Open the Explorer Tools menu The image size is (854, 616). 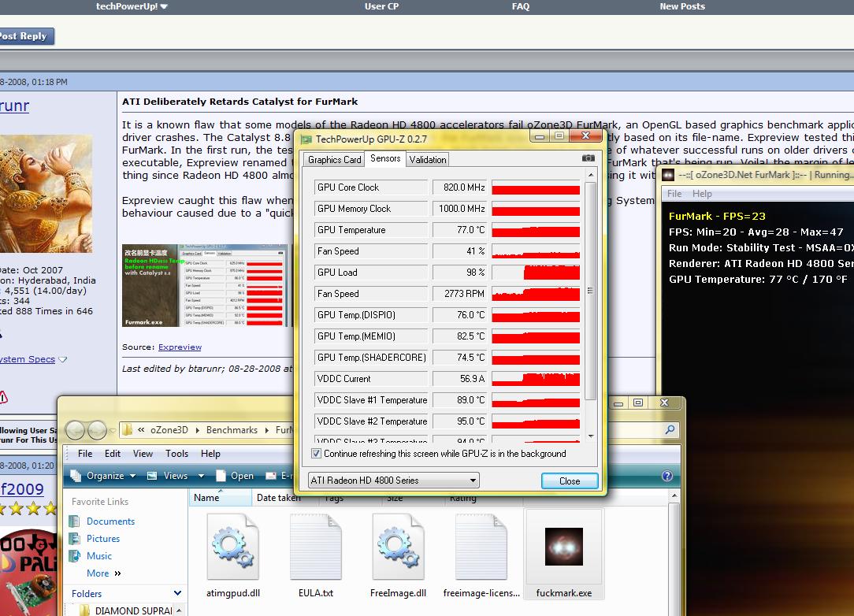(177, 454)
